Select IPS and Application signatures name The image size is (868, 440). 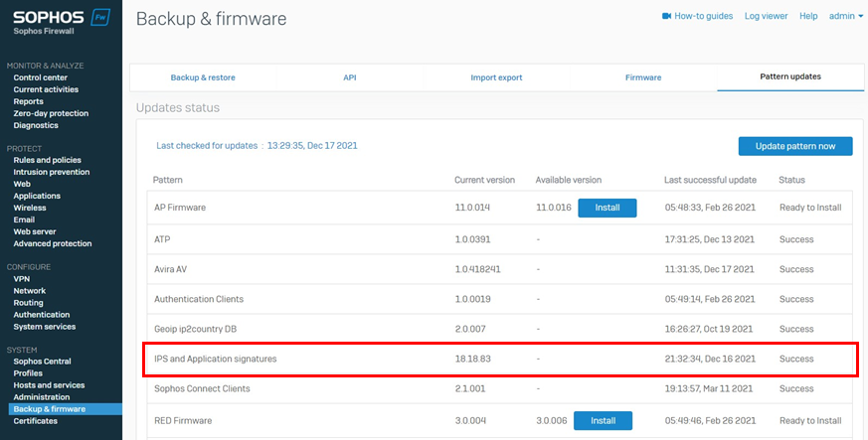click(216, 359)
